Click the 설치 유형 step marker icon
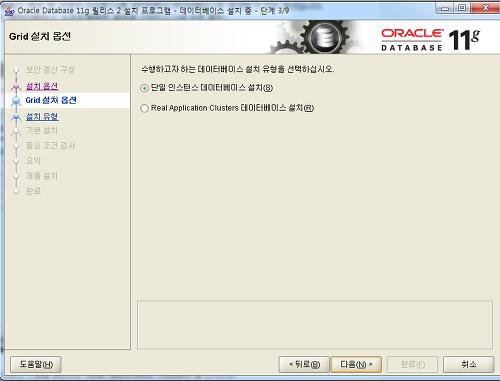The image size is (500, 381). [16, 117]
